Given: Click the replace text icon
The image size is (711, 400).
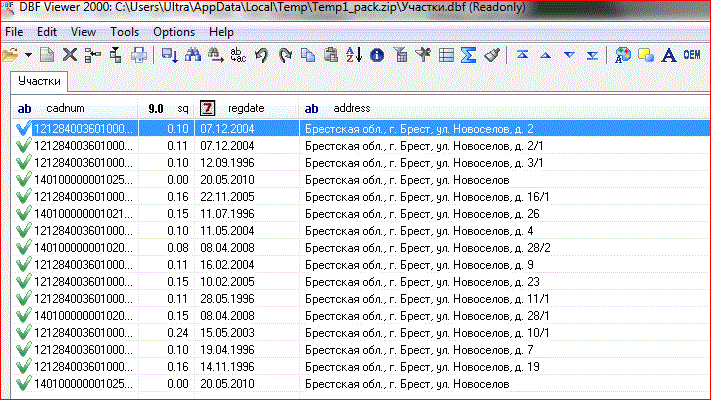Looking at the screenshot, I should (x=237, y=54).
